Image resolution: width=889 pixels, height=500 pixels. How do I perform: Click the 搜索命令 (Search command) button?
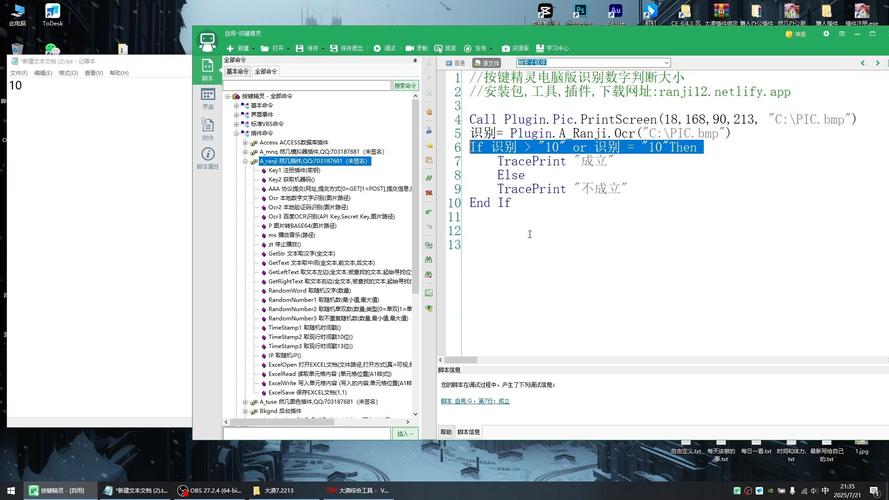[x=405, y=86]
